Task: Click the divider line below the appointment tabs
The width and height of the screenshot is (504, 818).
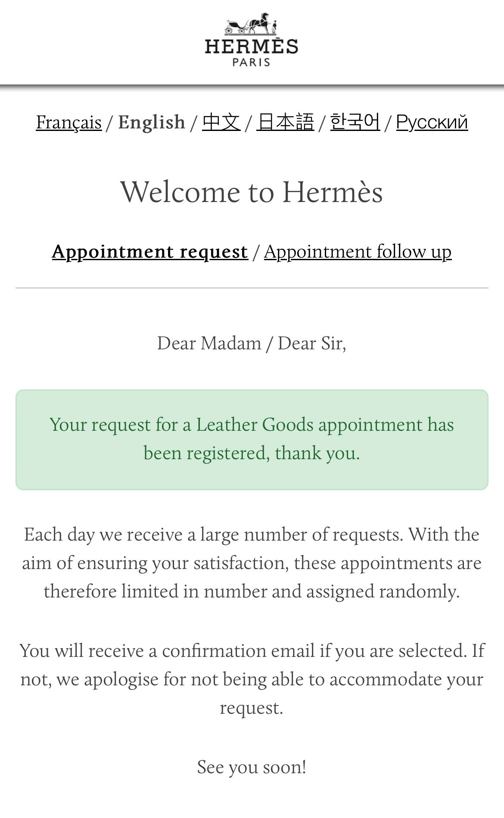Action: pyautogui.click(x=252, y=288)
